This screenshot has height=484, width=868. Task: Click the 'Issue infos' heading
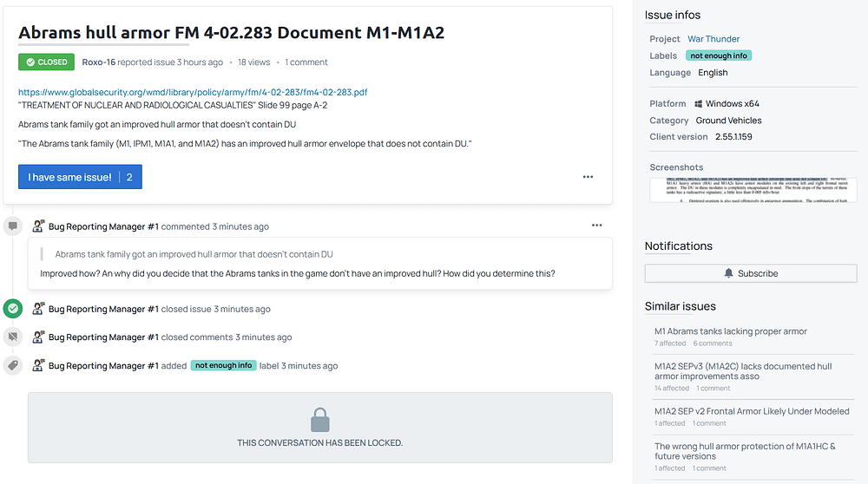click(672, 15)
